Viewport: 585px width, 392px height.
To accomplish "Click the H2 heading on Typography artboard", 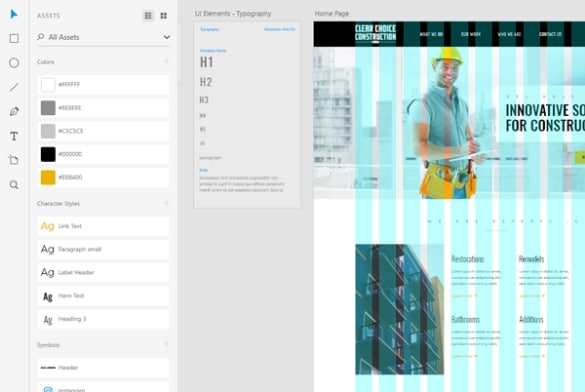I will tap(206, 82).
